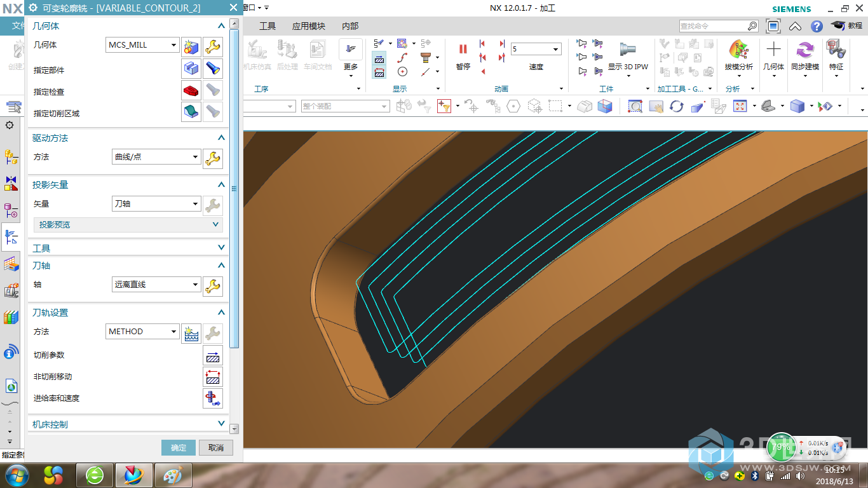
Task: Close the 可变轮廓铣 dialog
Action: pos(233,8)
